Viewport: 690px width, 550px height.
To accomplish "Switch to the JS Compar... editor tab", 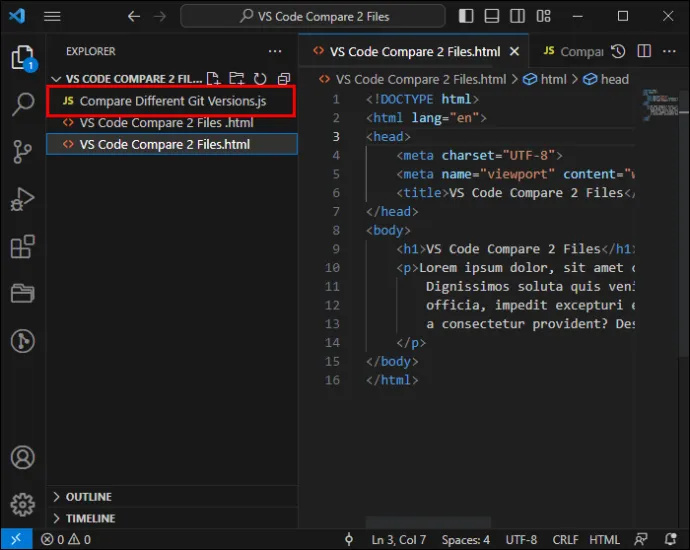I will [x=573, y=51].
